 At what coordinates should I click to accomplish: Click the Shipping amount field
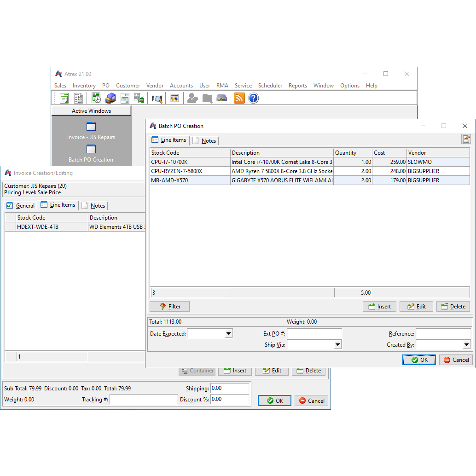click(230, 388)
